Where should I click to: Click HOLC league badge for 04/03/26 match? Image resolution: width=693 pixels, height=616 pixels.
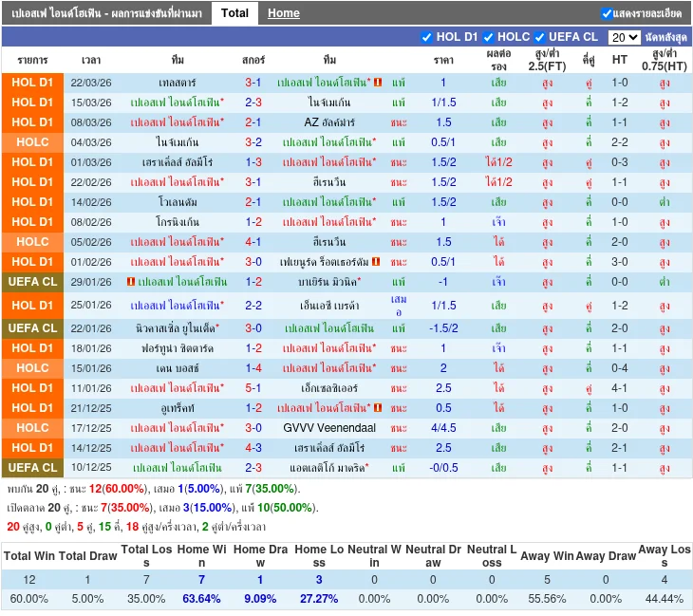(32, 142)
